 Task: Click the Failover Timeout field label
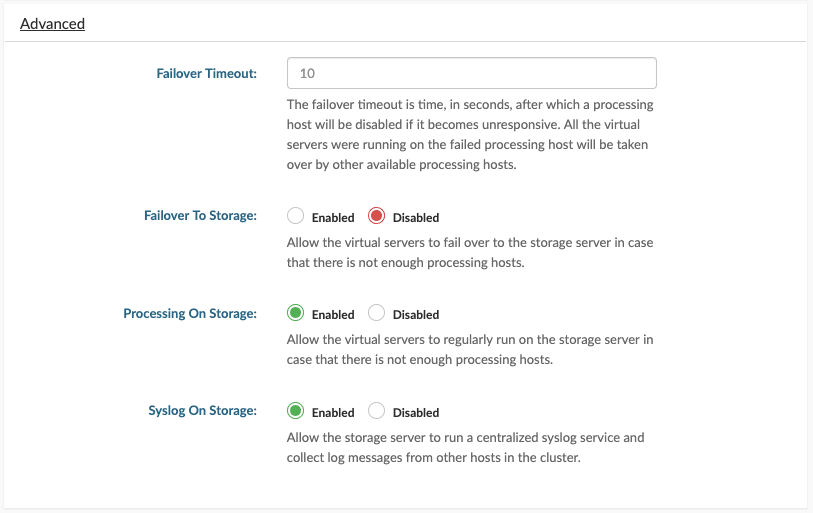click(206, 73)
